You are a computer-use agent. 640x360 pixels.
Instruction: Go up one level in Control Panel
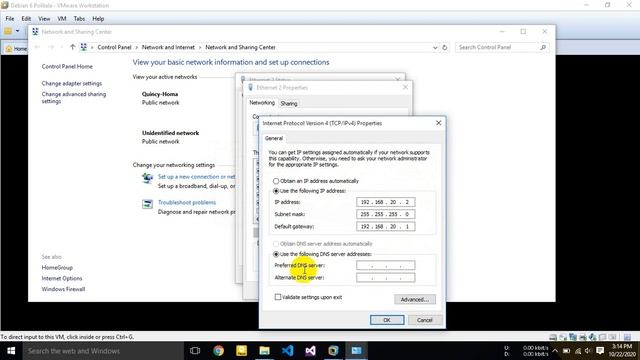click(x=72, y=47)
